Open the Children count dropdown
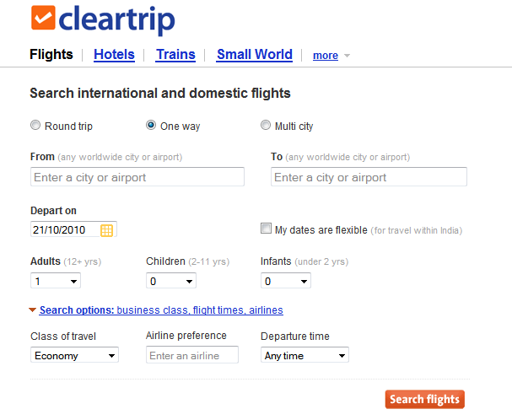Image resolution: width=512 pixels, height=420 pixels. click(x=171, y=281)
